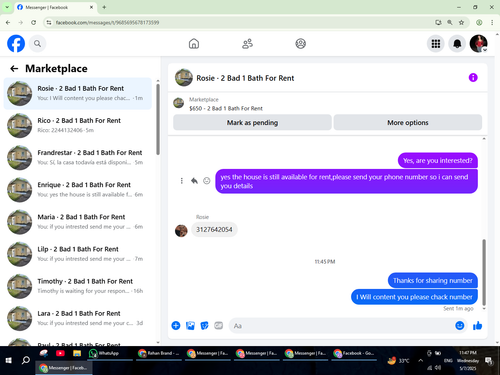This screenshot has height=375, width=500.
Task: Bookmark this page with star icon
Action: (461, 22)
